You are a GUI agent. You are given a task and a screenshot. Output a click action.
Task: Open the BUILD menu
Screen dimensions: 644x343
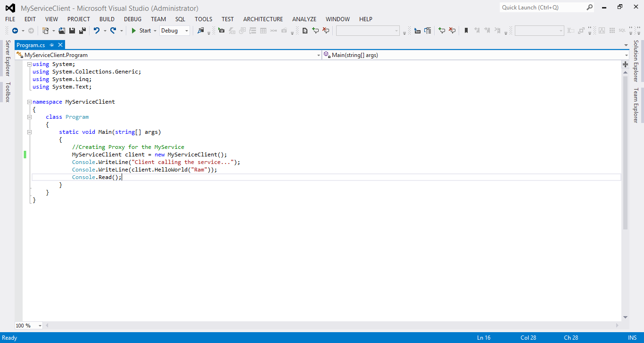tap(107, 19)
